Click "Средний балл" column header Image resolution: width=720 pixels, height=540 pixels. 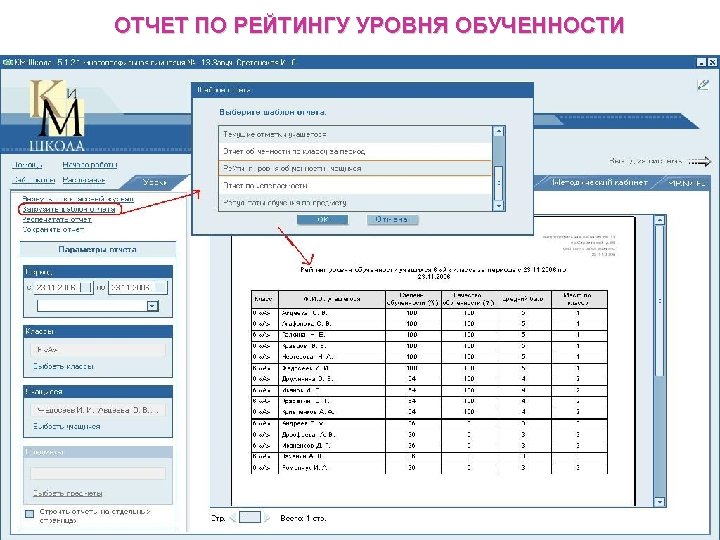pyautogui.click(x=523, y=299)
